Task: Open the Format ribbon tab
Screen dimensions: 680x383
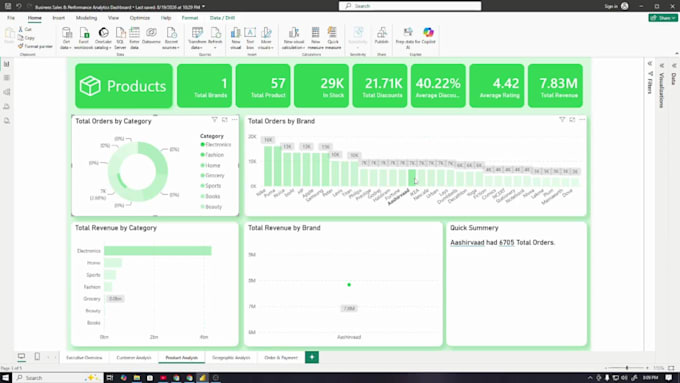Action: (190, 18)
